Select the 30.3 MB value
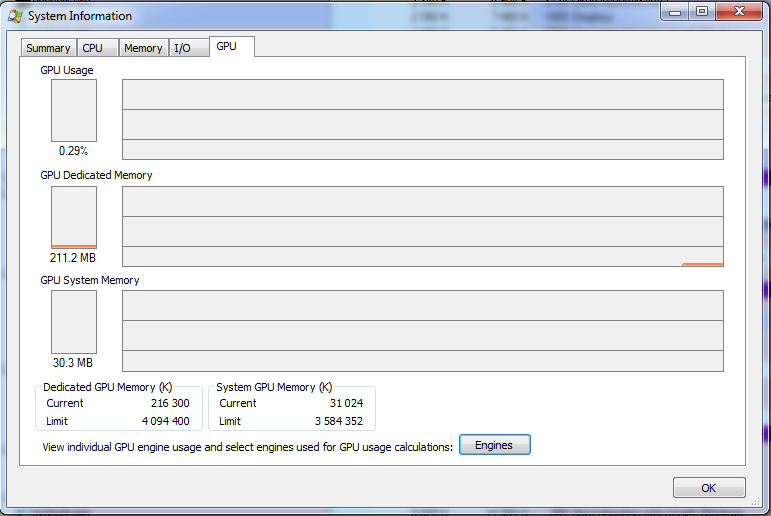The width and height of the screenshot is (771, 516). pyautogui.click(x=73, y=363)
